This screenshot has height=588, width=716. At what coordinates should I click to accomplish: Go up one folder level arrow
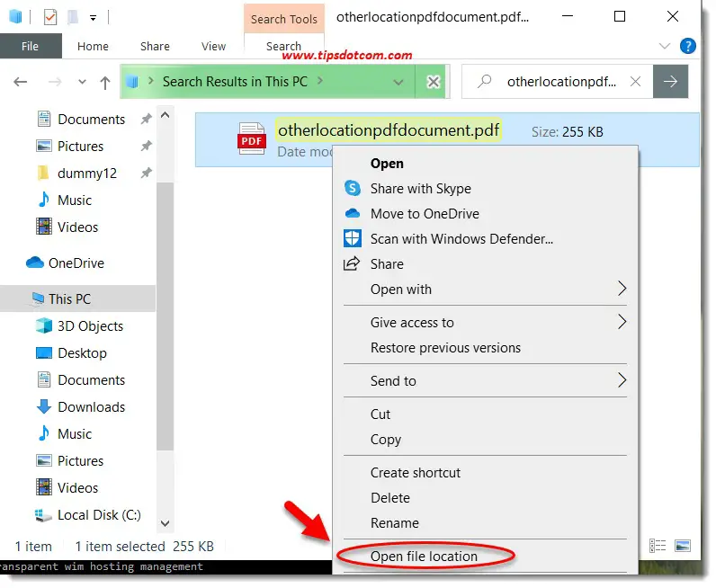pos(105,82)
